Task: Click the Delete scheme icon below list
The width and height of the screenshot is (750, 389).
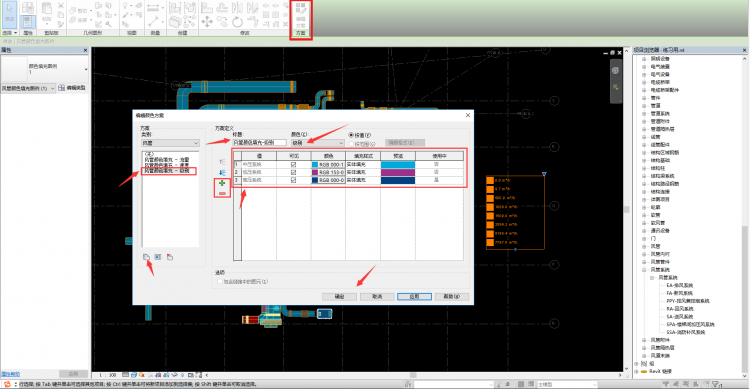Action: [170, 257]
